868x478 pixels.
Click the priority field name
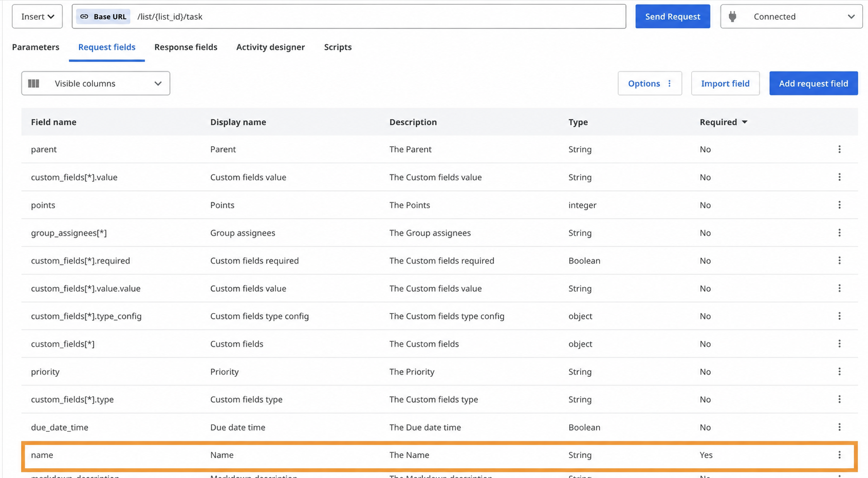[x=45, y=371]
